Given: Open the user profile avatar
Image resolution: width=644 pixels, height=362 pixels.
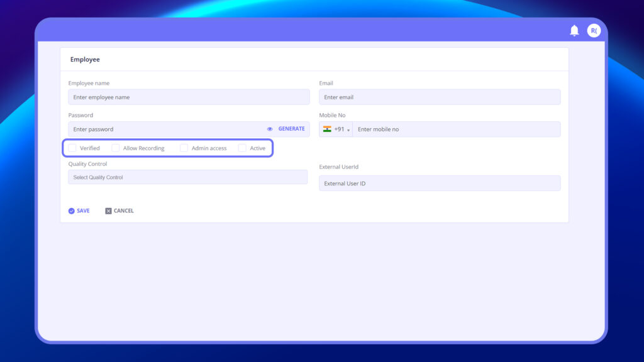Looking at the screenshot, I should coord(594,31).
